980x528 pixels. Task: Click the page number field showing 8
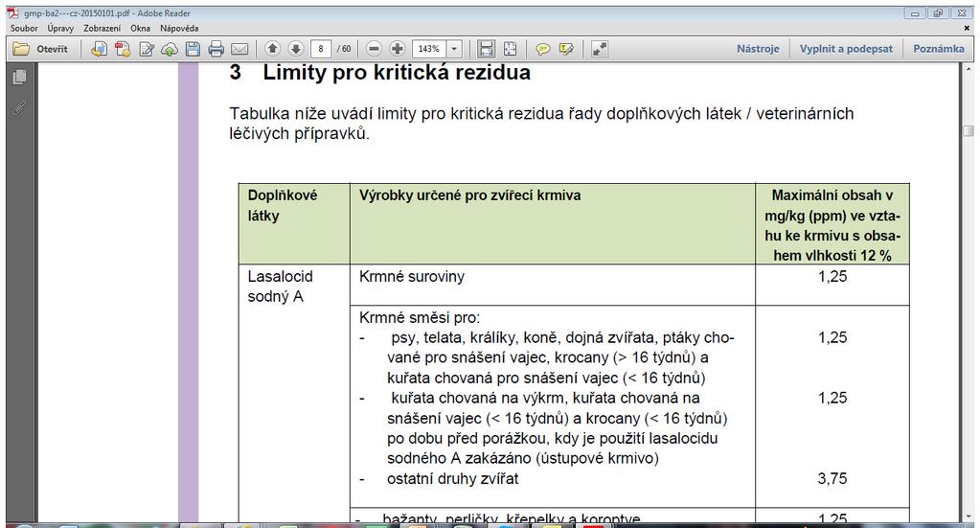(321, 49)
